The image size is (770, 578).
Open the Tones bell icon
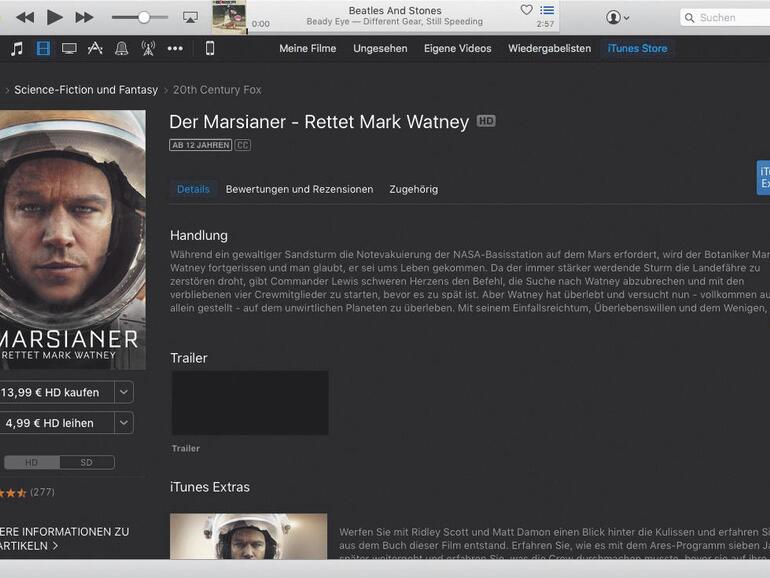[121, 48]
